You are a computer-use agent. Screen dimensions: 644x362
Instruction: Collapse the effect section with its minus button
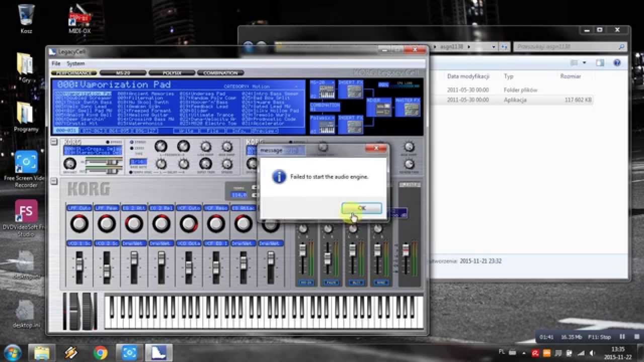click(54, 142)
